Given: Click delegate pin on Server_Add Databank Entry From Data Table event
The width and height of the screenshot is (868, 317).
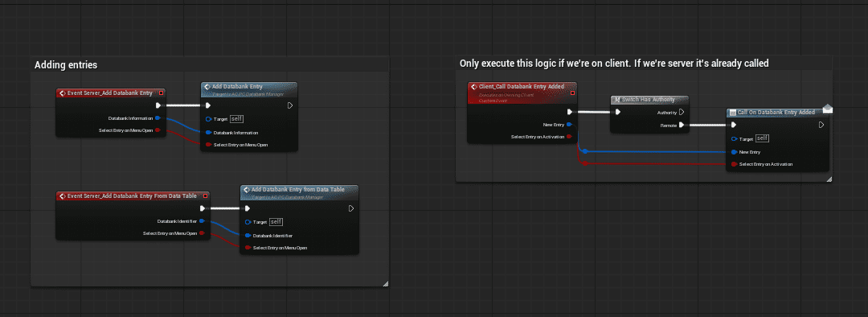Looking at the screenshot, I should [206, 196].
